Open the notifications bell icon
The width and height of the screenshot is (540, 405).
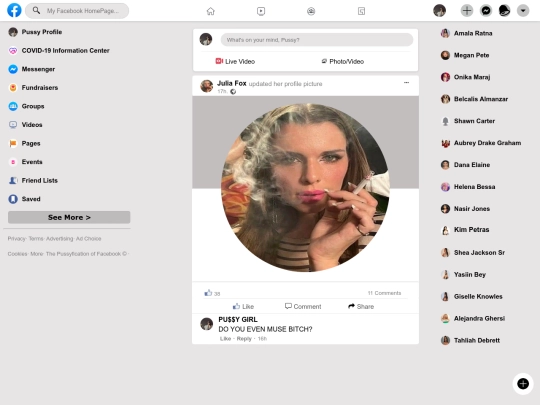click(505, 11)
